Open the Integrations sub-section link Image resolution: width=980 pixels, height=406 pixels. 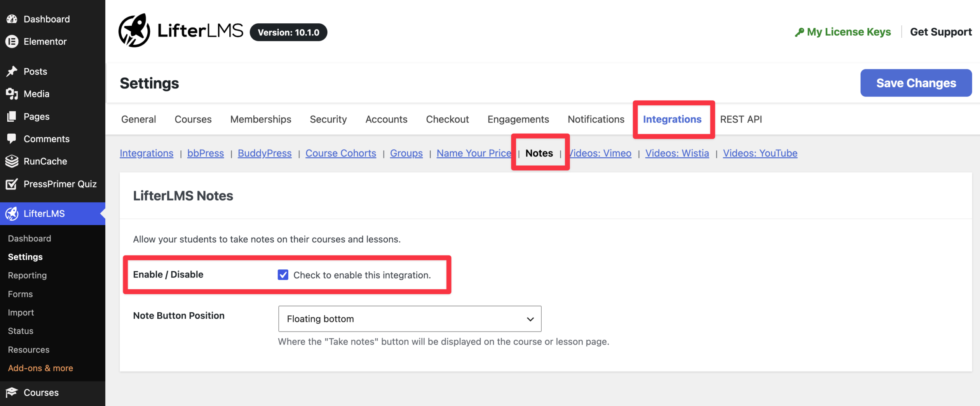[x=147, y=153]
